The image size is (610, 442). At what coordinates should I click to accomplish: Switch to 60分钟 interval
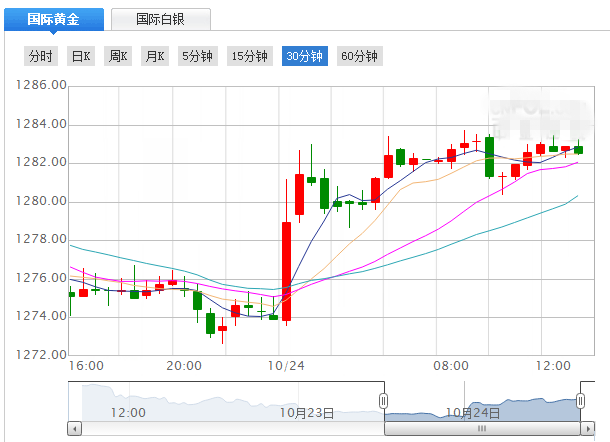tap(358, 56)
